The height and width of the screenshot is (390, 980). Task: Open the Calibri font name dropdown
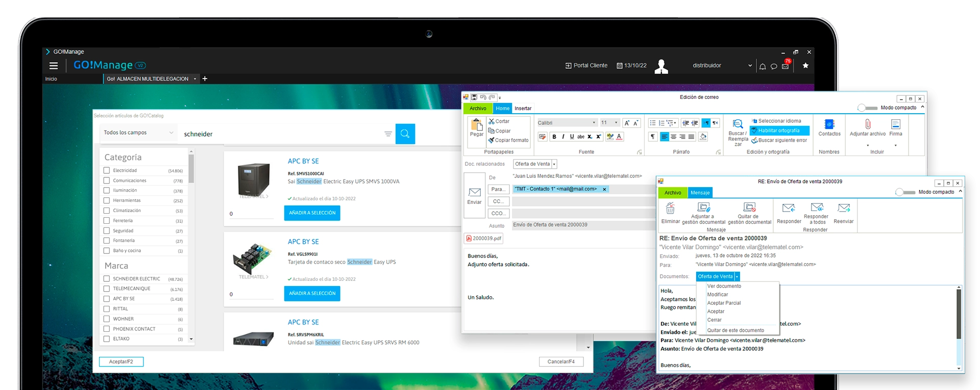[x=594, y=123]
